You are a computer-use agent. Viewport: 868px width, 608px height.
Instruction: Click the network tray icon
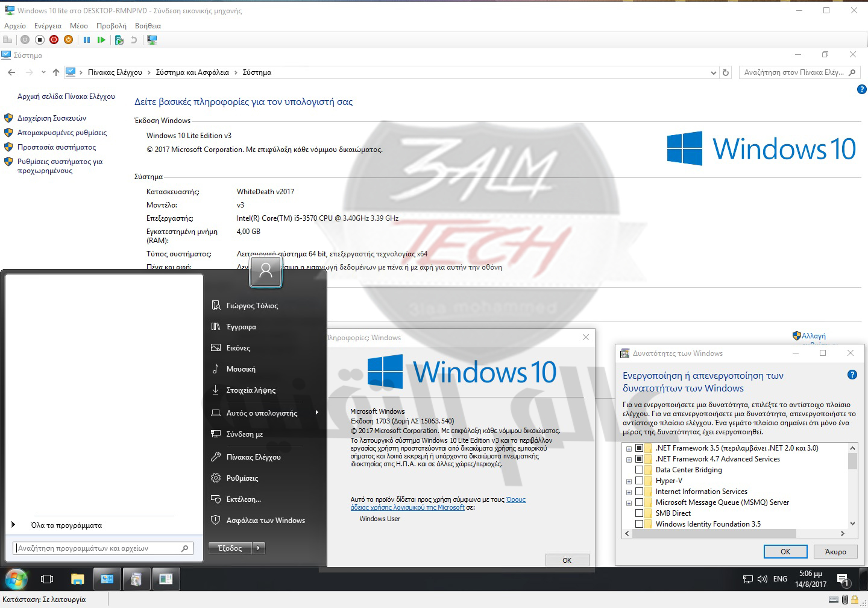coord(748,579)
